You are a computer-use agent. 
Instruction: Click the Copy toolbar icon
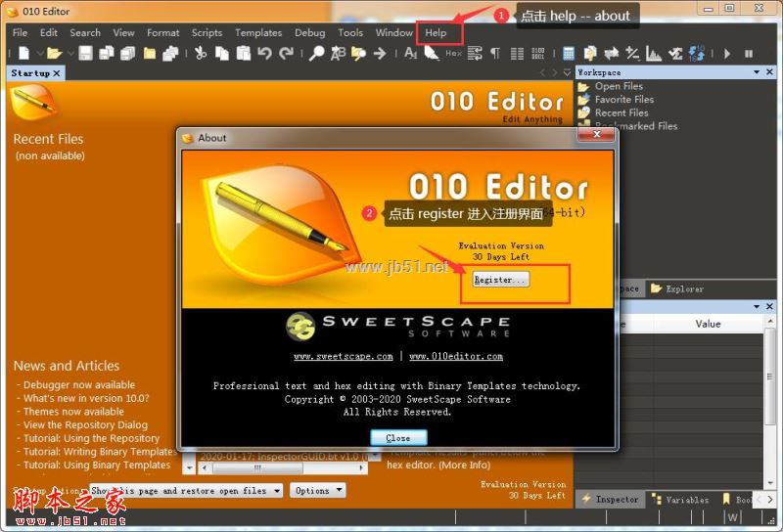click(222, 53)
